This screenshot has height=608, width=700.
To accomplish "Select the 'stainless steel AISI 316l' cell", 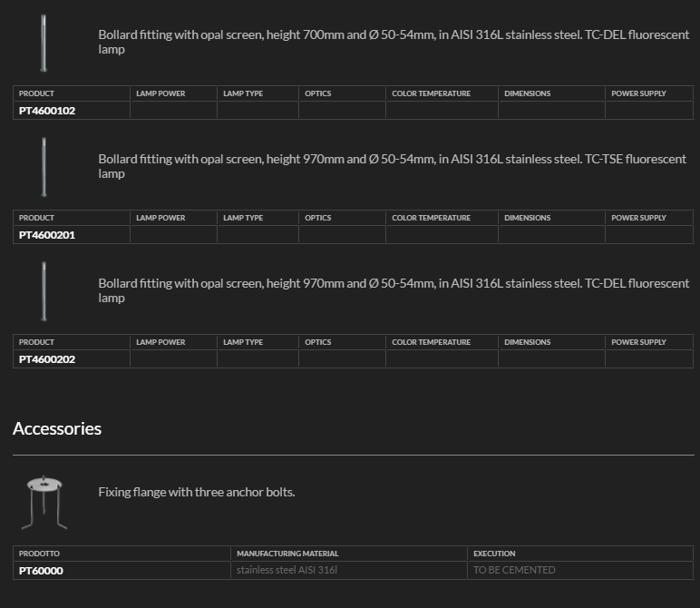I will pos(287,571).
